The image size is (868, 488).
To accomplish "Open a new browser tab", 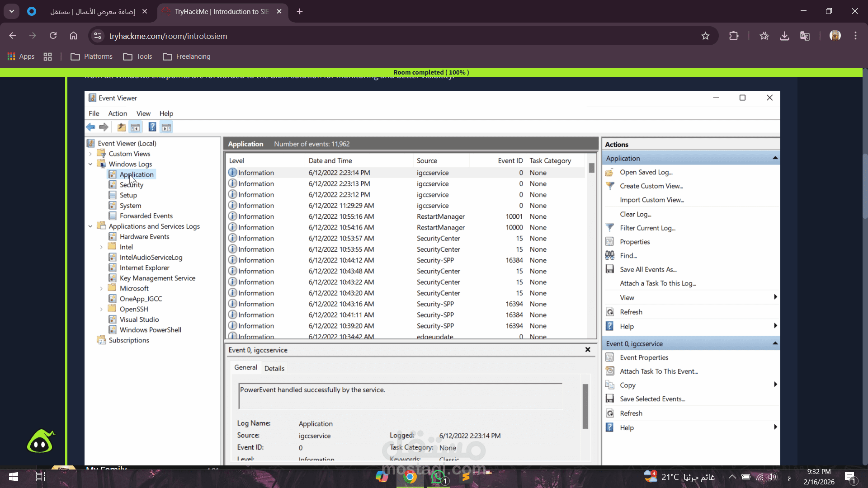I will (x=300, y=11).
